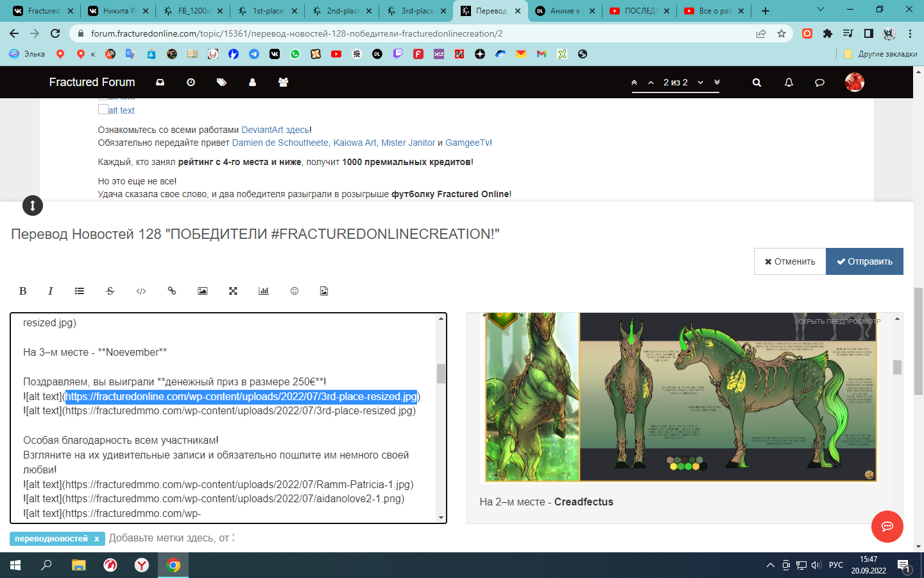924x578 pixels.
Task: Open unread topics via inbox icon
Action: [x=160, y=82]
